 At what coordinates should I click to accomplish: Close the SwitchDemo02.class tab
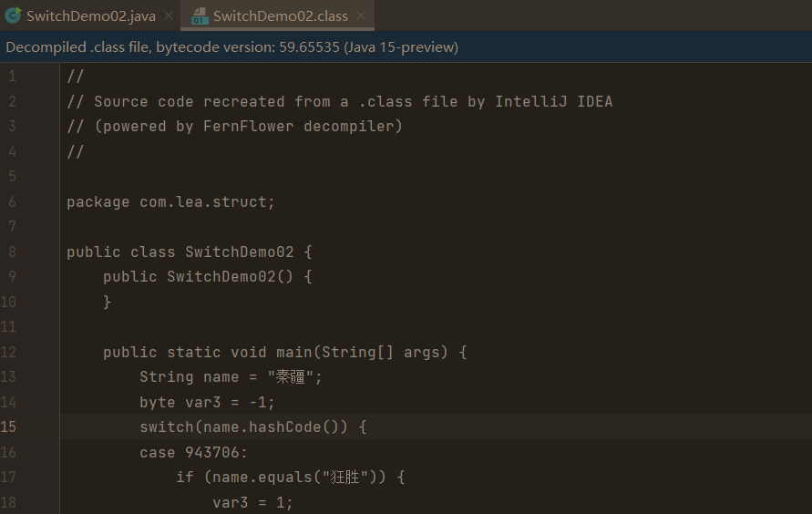coord(361,16)
